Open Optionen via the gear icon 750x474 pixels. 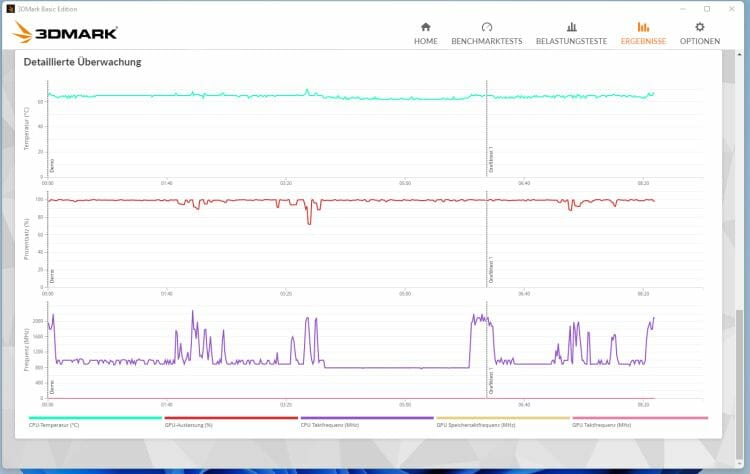[x=699, y=27]
